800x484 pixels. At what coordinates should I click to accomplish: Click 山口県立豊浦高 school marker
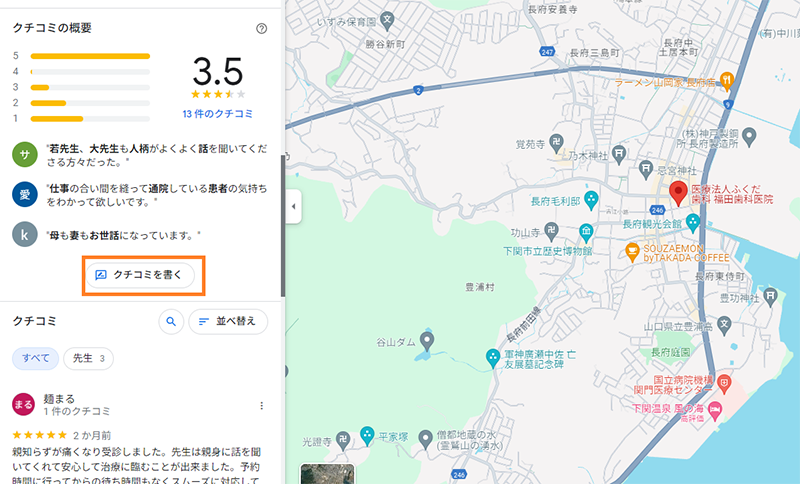724,324
